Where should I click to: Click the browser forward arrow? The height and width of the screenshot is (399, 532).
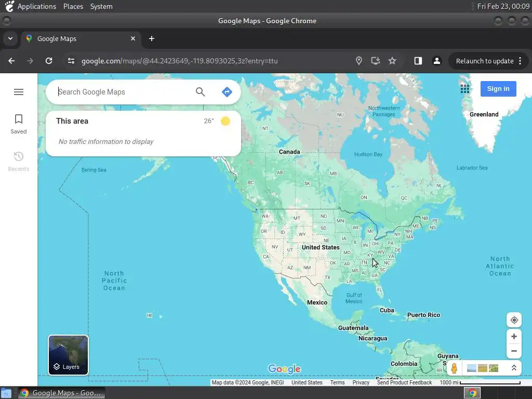30,61
